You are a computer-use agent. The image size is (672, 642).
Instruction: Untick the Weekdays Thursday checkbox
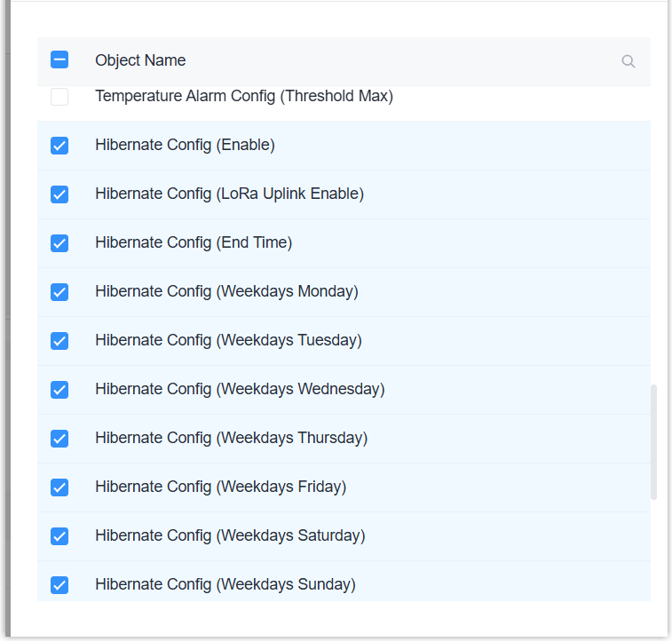[x=59, y=439]
